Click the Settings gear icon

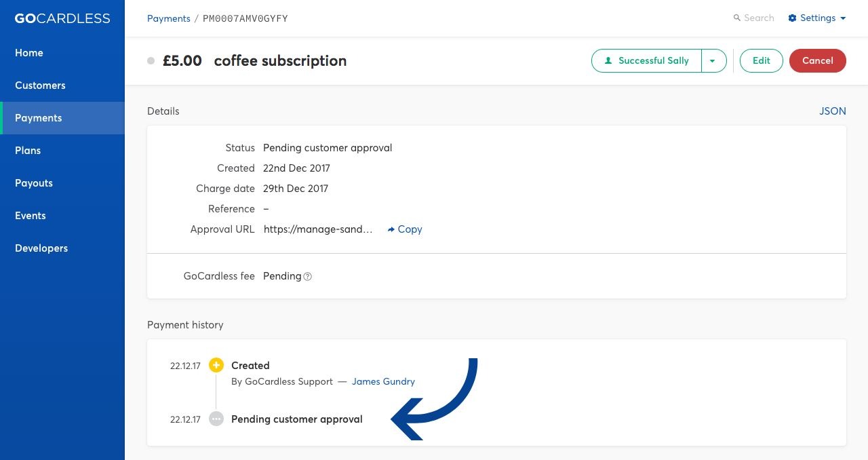(792, 18)
